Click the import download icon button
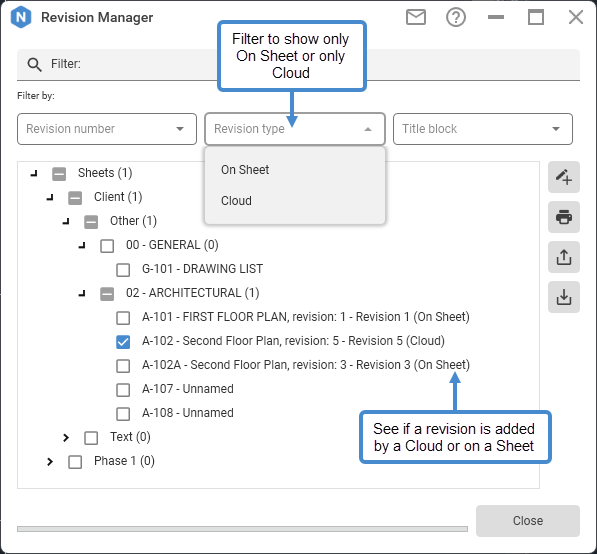Screen dimensions: 597x554 (563, 297)
